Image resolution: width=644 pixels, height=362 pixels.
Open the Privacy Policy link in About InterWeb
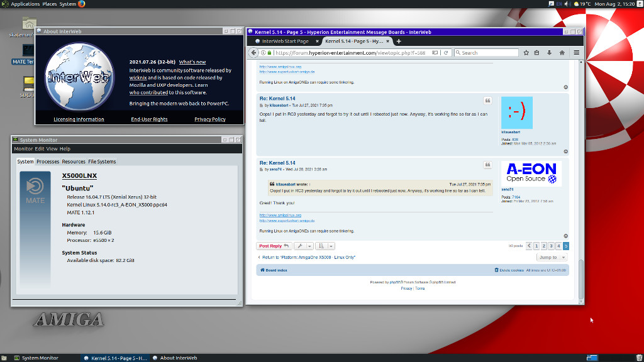[x=210, y=119]
